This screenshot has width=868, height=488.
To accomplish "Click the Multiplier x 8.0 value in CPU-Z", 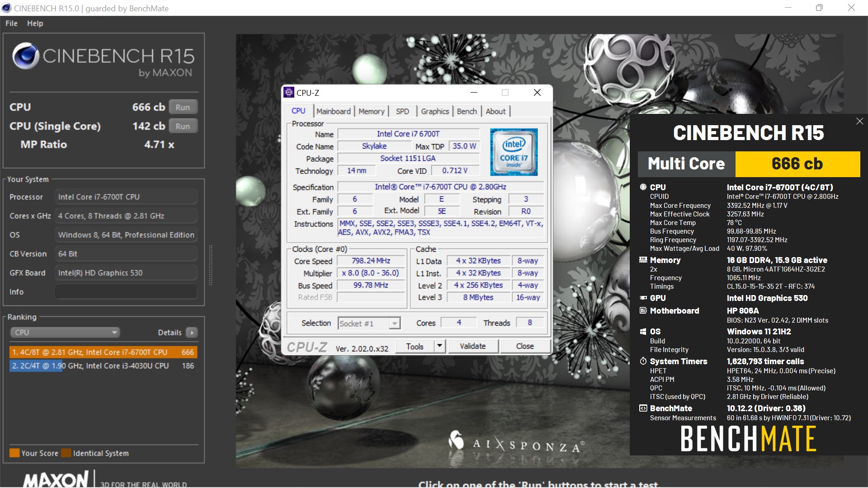I will coord(371,273).
